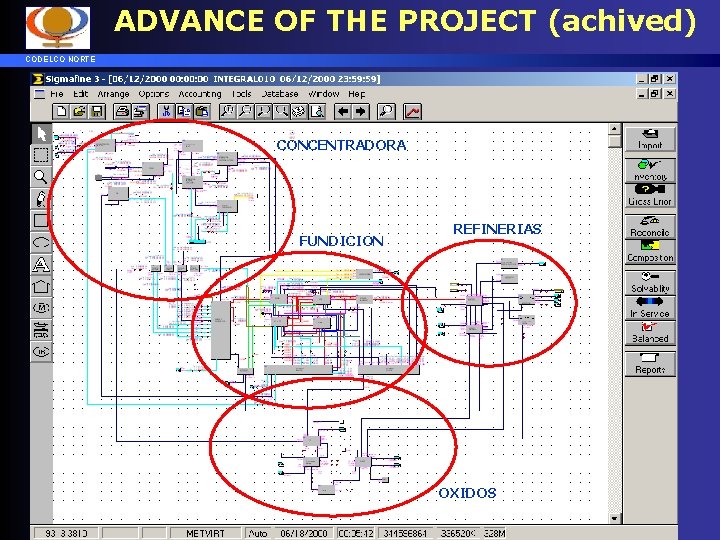The image size is (720, 540).
Task: Click the print setup icon beside the printer
Action: point(140,112)
